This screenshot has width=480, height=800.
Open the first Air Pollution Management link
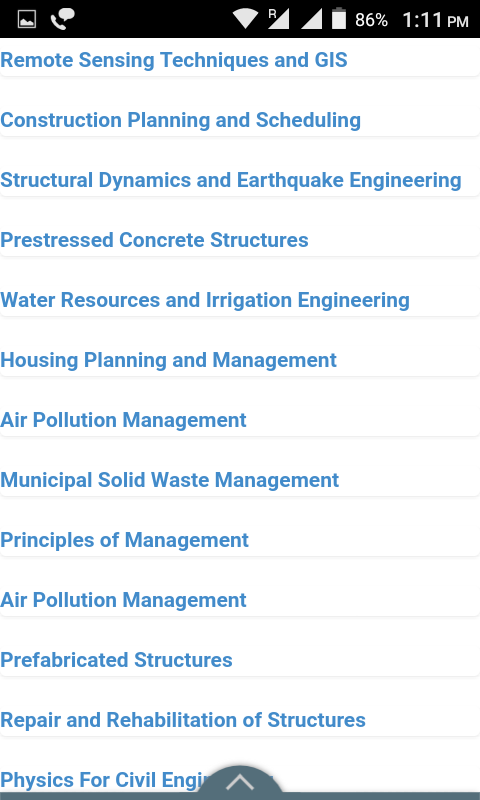tap(123, 420)
